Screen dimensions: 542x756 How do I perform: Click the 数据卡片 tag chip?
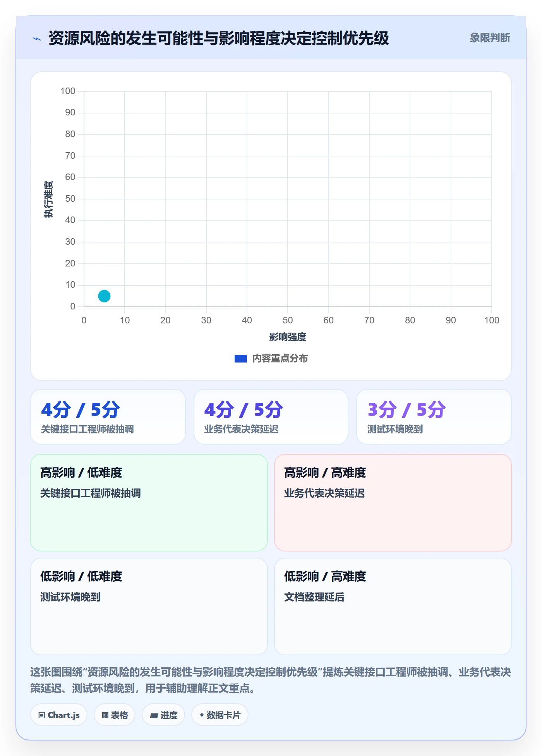(x=220, y=715)
